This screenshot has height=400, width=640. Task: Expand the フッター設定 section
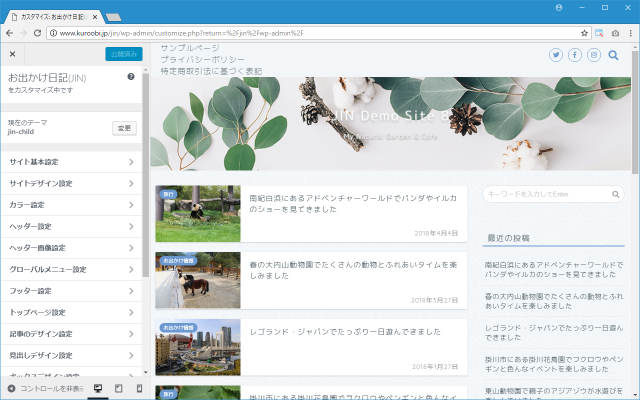[70, 291]
